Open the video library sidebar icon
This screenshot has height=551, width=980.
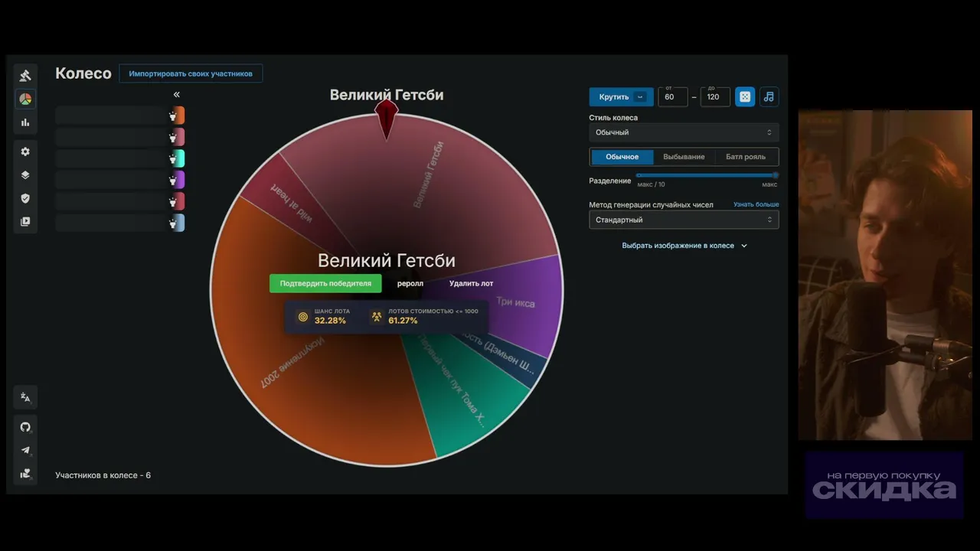pyautogui.click(x=25, y=222)
